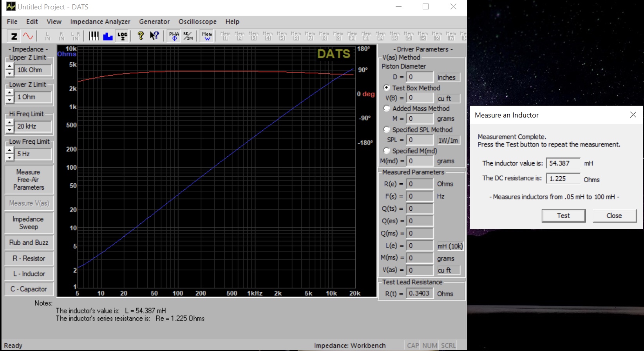
Task: Lower the Low Freq Limit with down arrow
Action: (x=9, y=157)
